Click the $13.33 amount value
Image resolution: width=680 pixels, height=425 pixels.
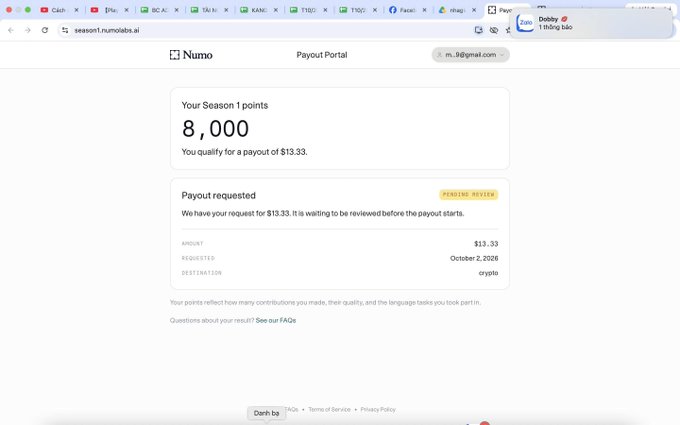486,244
